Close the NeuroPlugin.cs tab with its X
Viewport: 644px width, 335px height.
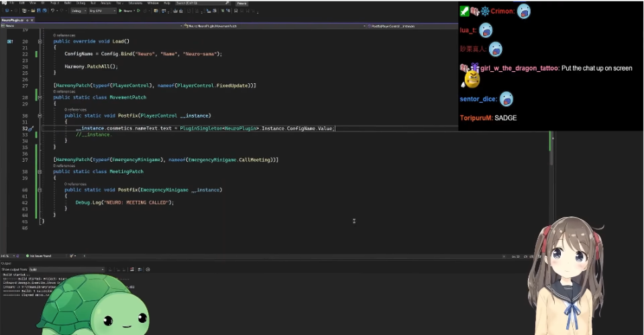32,20
